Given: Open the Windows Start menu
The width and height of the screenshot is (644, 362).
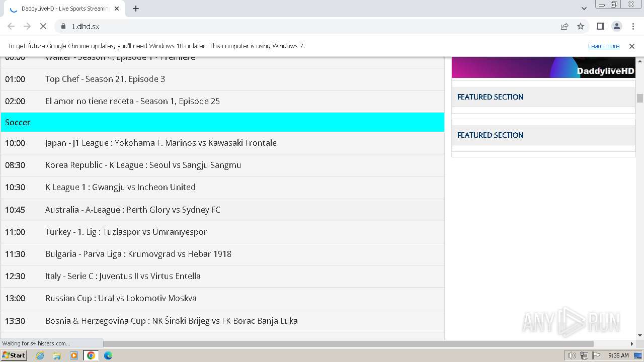Looking at the screenshot, I should 14,355.
